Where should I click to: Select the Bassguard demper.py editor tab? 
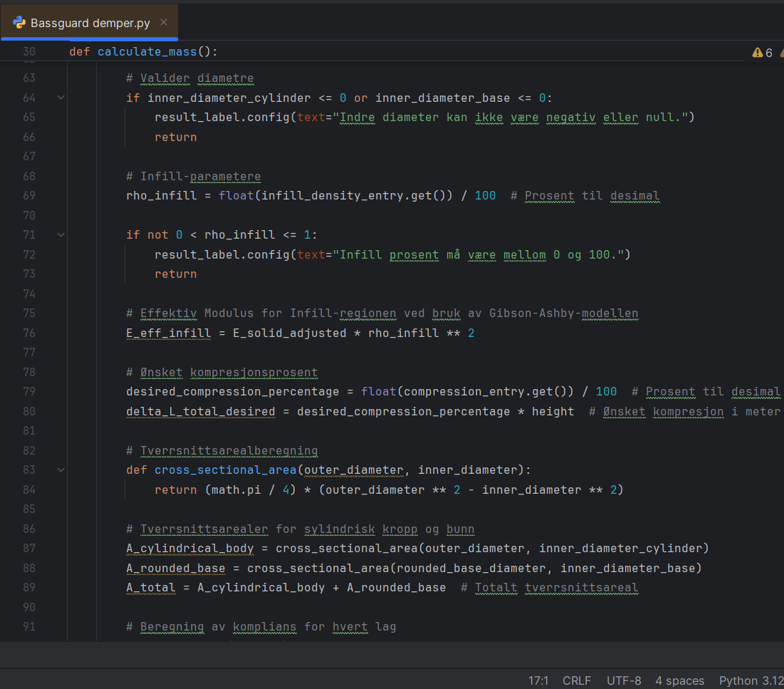pyautogui.click(x=90, y=23)
